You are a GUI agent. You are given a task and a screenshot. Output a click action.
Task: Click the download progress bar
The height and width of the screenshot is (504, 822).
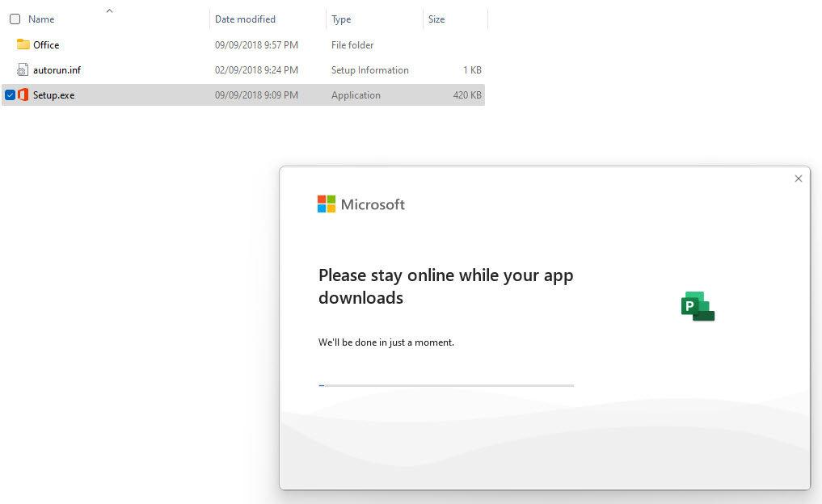point(446,385)
